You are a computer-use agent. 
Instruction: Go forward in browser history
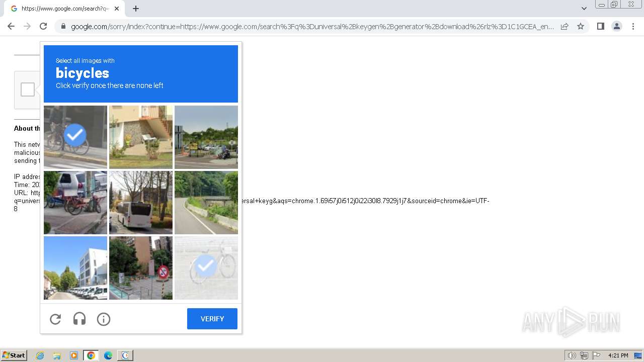tap(27, 26)
